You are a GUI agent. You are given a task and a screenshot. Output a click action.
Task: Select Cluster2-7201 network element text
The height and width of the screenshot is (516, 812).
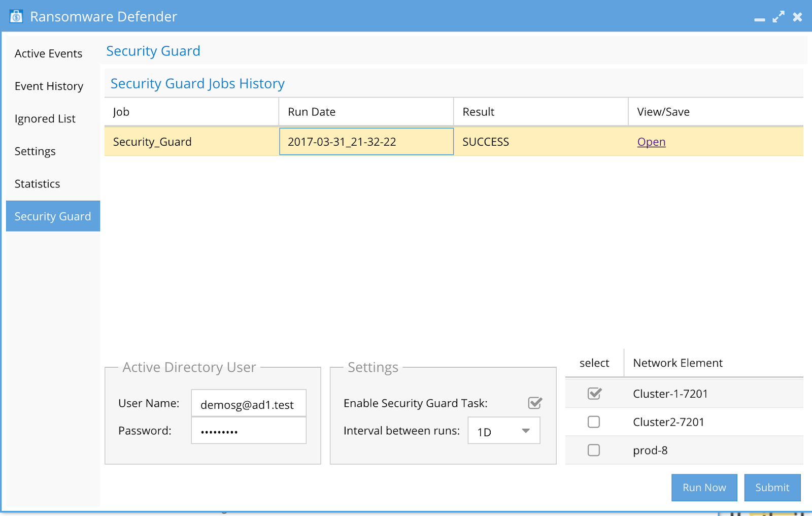668,422
